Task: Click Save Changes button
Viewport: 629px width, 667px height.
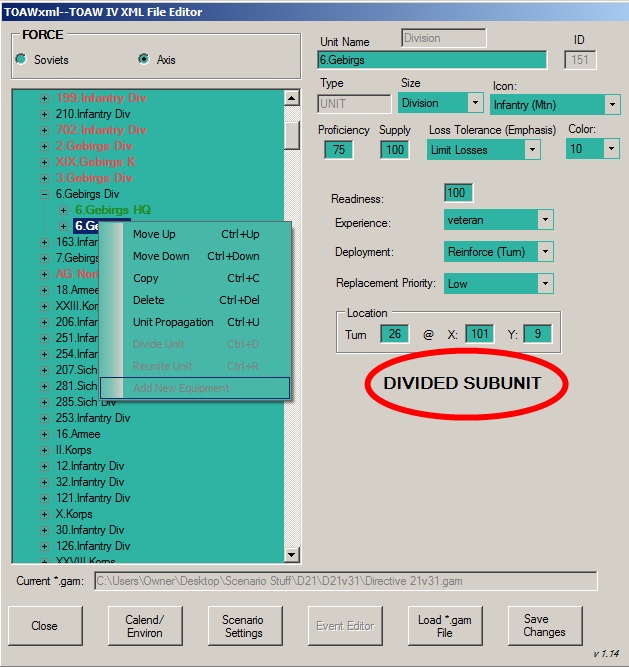Action: 545,626
